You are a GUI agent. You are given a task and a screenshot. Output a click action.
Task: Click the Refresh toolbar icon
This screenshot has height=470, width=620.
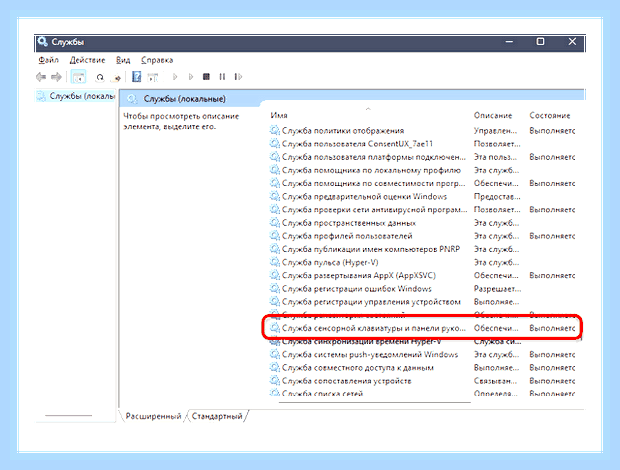click(100, 77)
